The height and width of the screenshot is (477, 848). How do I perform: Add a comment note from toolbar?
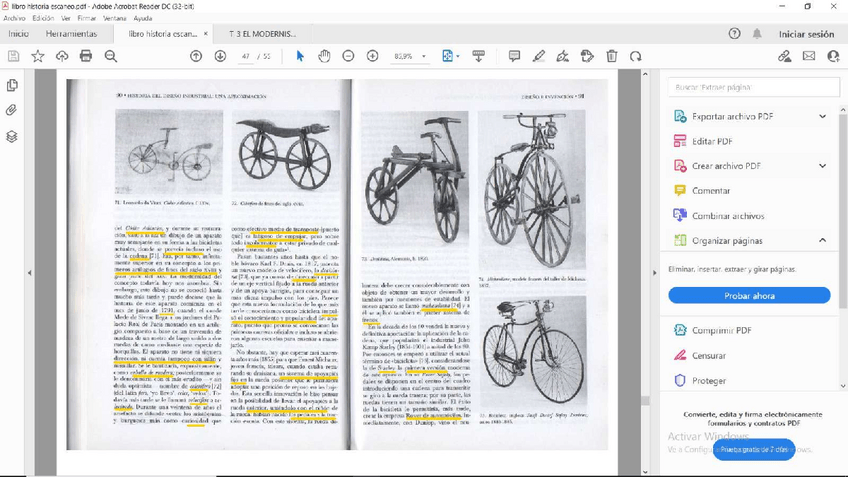click(x=514, y=56)
